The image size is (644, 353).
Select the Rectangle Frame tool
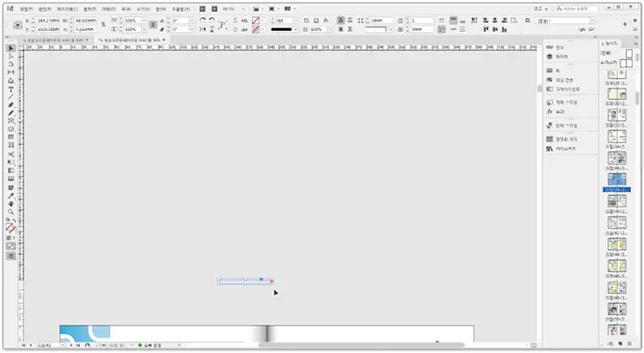click(x=11, y=120)
